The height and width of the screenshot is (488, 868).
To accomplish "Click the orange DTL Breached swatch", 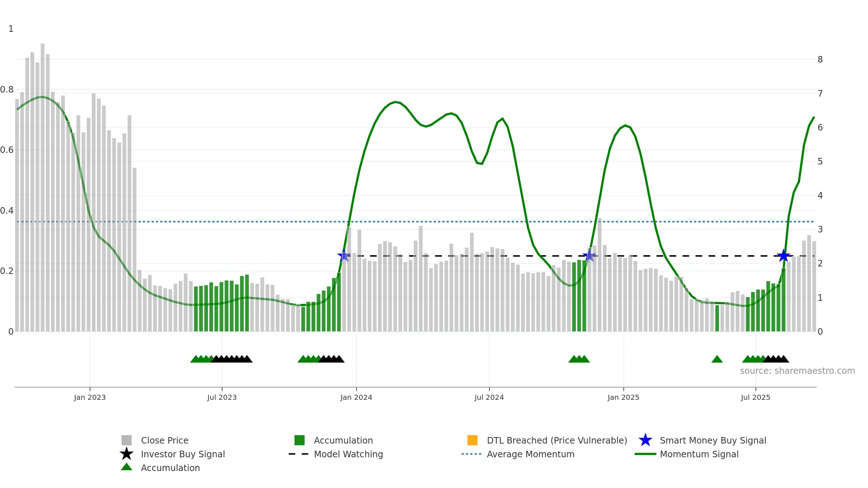I will pyautogui.click(x=472, y=440).
